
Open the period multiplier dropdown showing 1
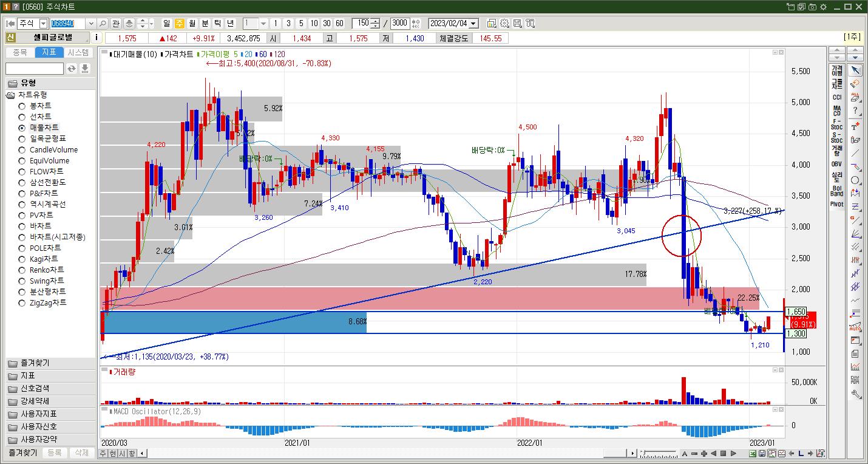click(x=263, y=24)
